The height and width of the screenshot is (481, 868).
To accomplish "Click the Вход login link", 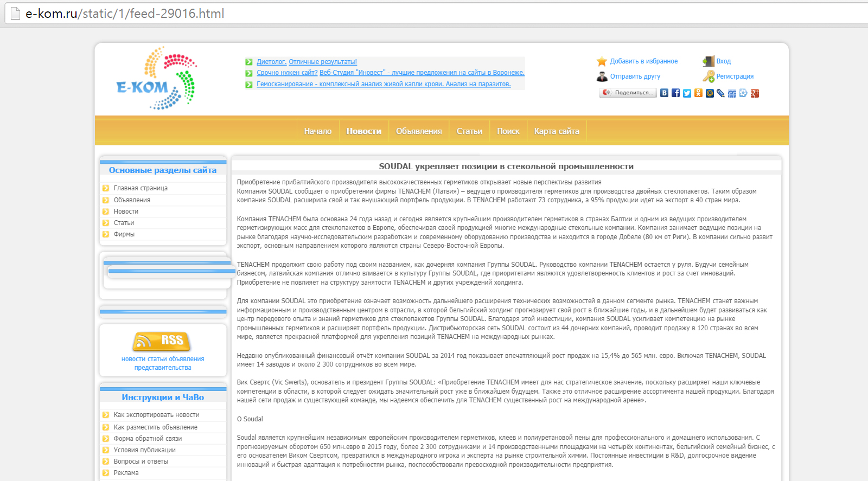I will point(724,61).
